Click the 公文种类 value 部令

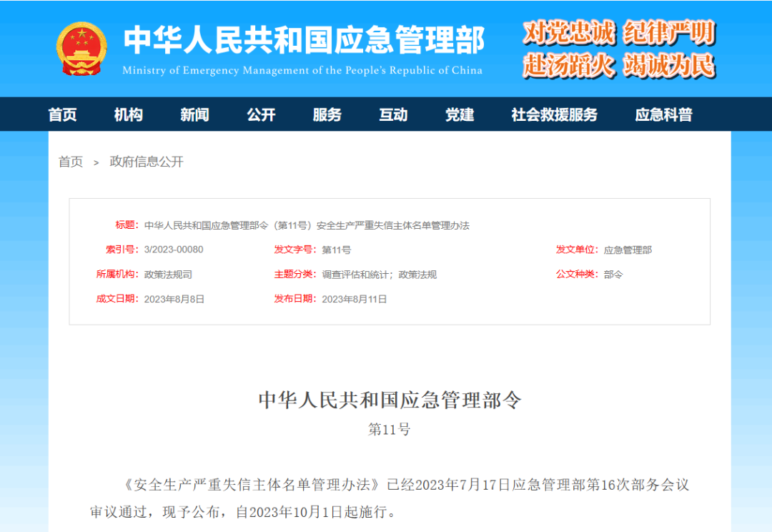[x=613, y=275]
